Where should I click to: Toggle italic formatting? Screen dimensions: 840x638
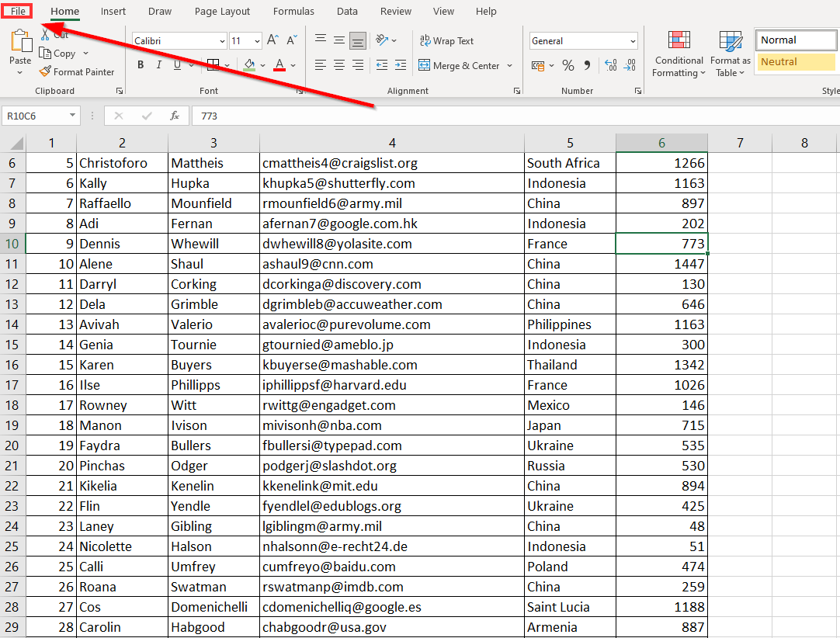click(158, 65)
